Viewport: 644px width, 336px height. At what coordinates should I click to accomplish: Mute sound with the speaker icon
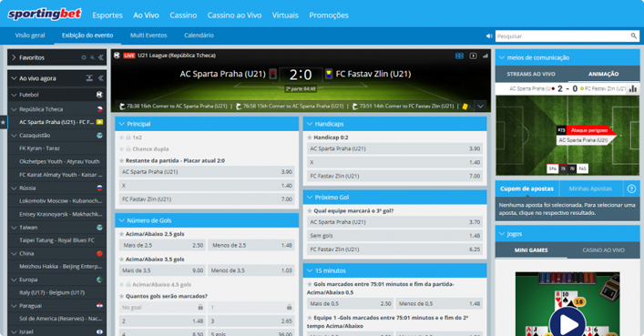coord(489,36)
